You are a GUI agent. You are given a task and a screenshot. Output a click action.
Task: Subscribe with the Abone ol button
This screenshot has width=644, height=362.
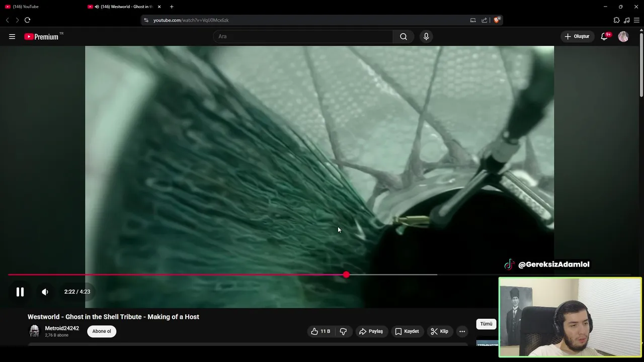[102, 331]
